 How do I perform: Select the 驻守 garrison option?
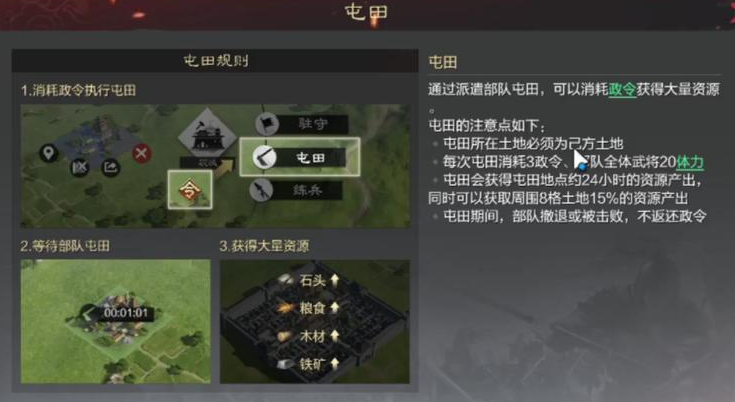click(x=302, y=124)
